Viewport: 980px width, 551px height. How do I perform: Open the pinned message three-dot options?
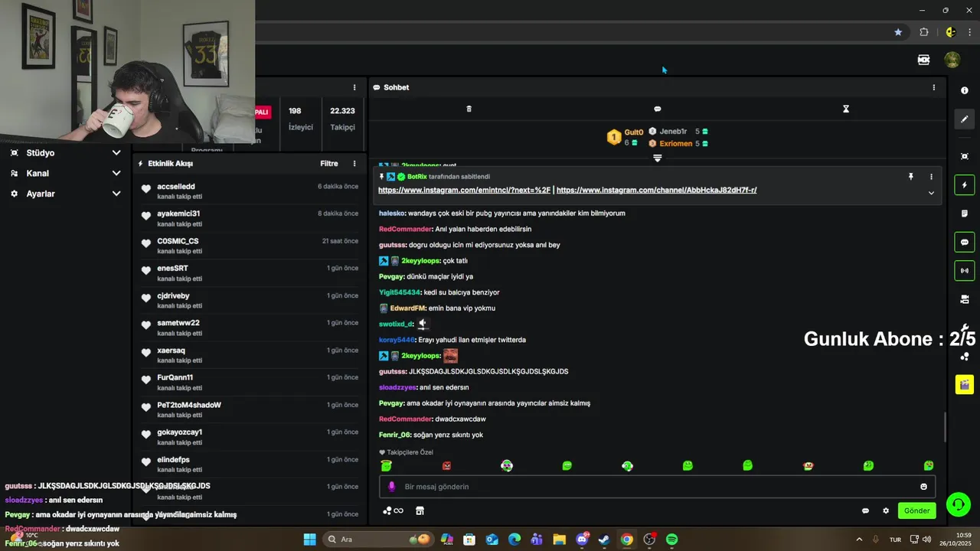(x=931, y=177)
